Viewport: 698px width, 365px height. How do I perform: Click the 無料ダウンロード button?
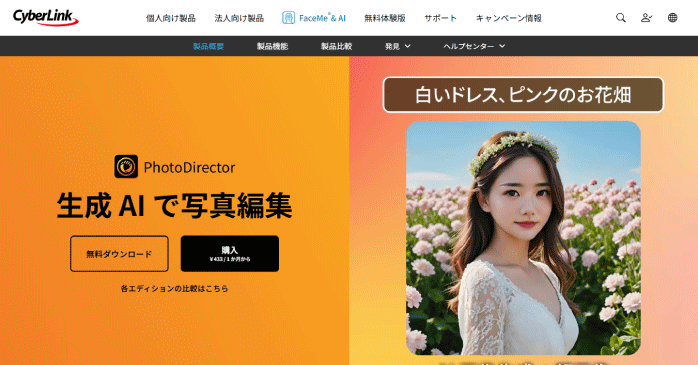[x=119, y=254]
